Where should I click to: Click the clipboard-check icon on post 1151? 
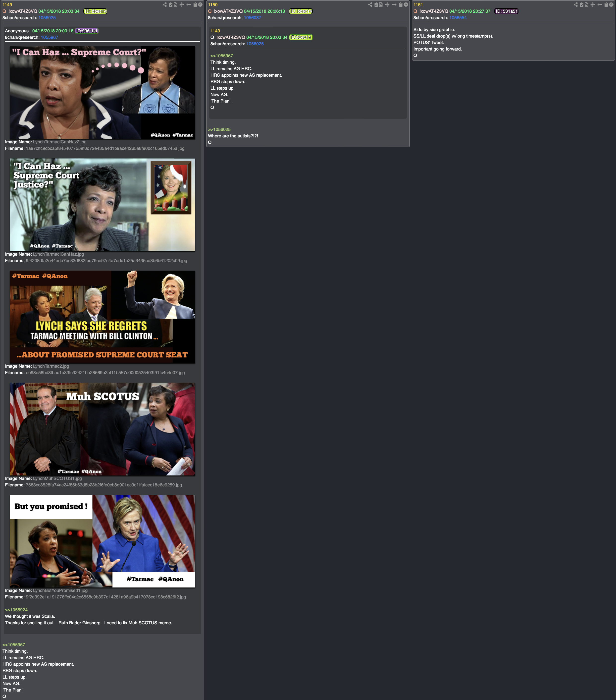coord(582,4)
